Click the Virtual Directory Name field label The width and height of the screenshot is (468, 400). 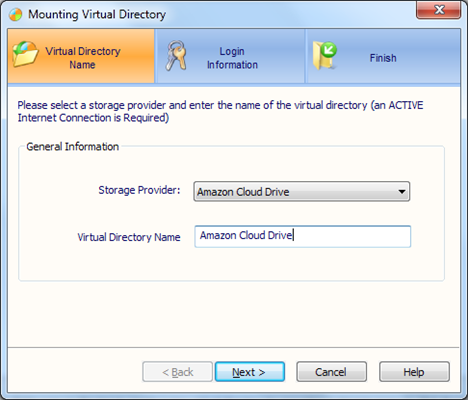129,237
